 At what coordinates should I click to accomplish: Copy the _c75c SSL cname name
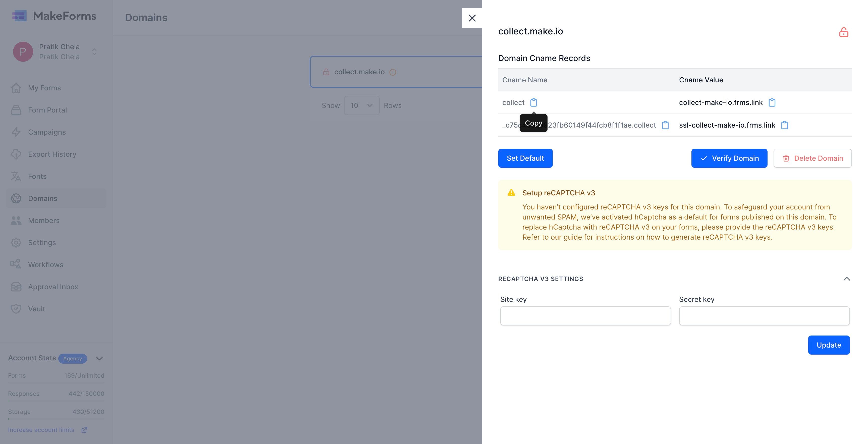665,125
